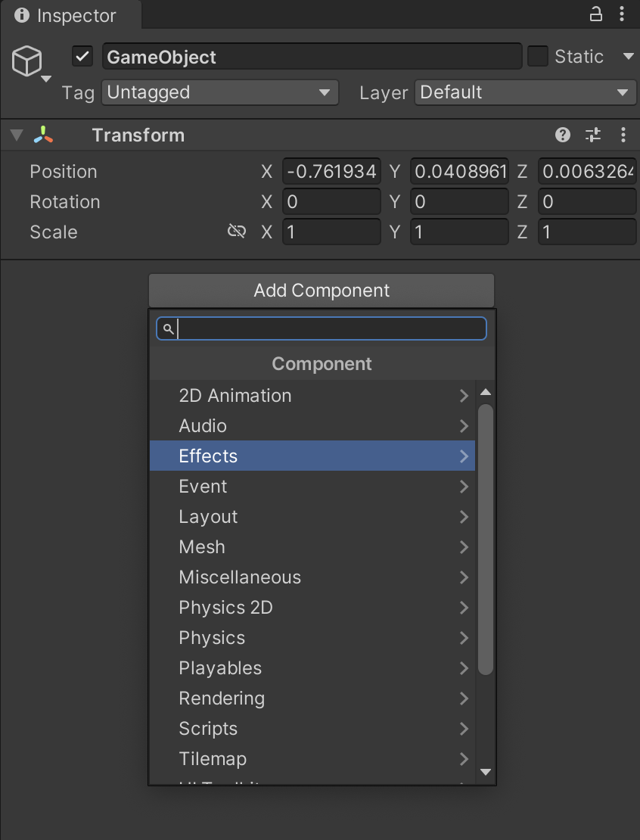
Task: Click the Inspector lock icon
Action: 596,14
